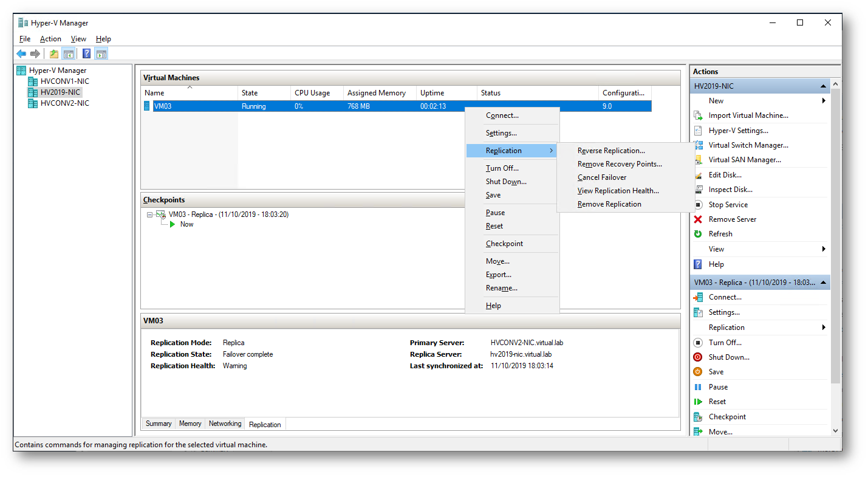Switch to the Networking tab
This screenshot has height=477, width=868.
(x=225, y=424)
